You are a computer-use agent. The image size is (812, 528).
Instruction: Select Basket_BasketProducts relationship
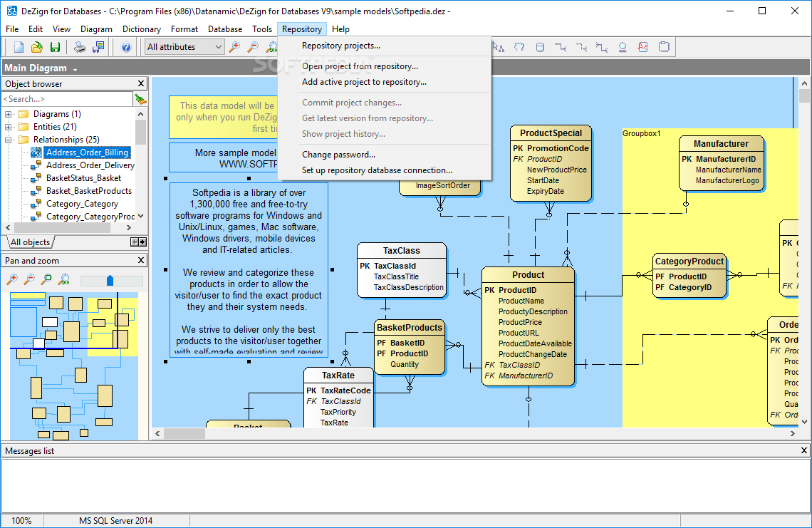pyautogui.click(x=88, y=191)
